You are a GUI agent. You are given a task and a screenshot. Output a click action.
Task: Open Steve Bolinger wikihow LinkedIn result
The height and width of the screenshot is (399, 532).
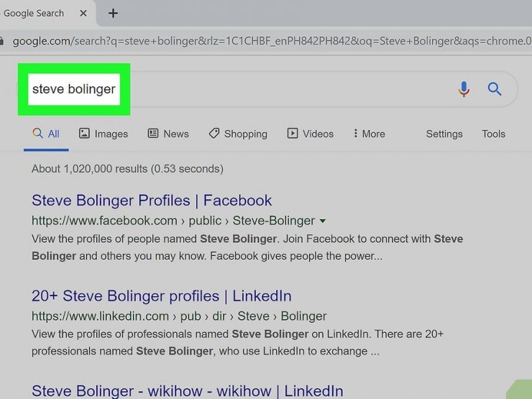pos(188,391)
